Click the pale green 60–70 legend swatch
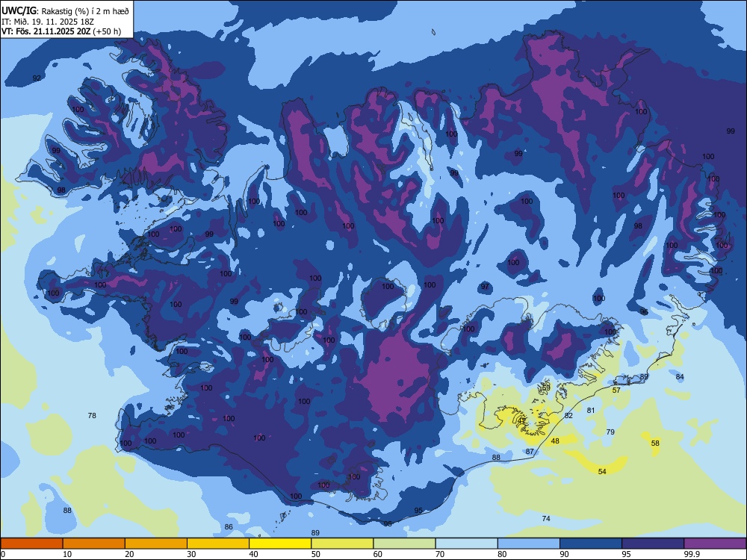 pos(404,544)
